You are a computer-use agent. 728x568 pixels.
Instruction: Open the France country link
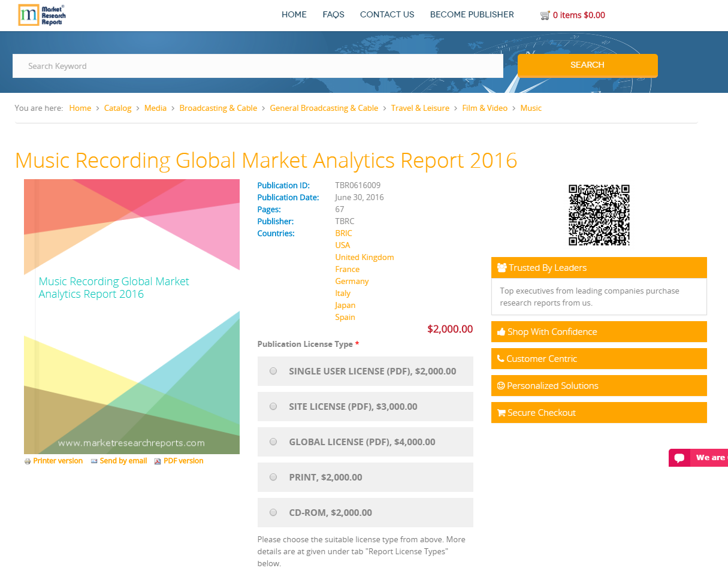(x=348, y=270)
